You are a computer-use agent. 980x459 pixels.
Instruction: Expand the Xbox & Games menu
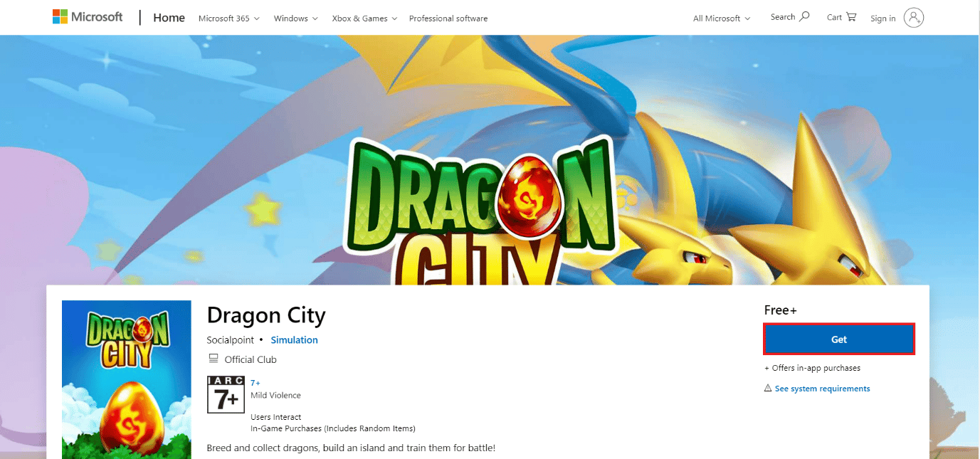(364, 19)
